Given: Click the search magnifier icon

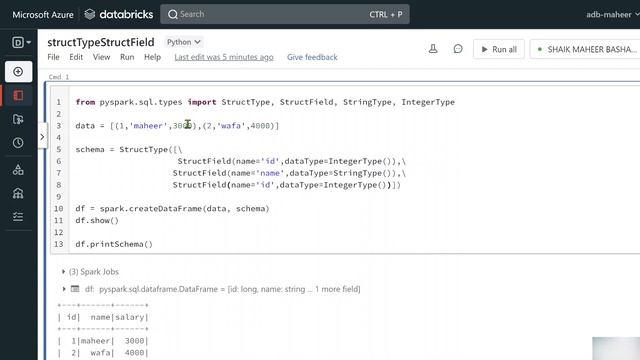Looking at the screenshot, I should click(173, 14).
